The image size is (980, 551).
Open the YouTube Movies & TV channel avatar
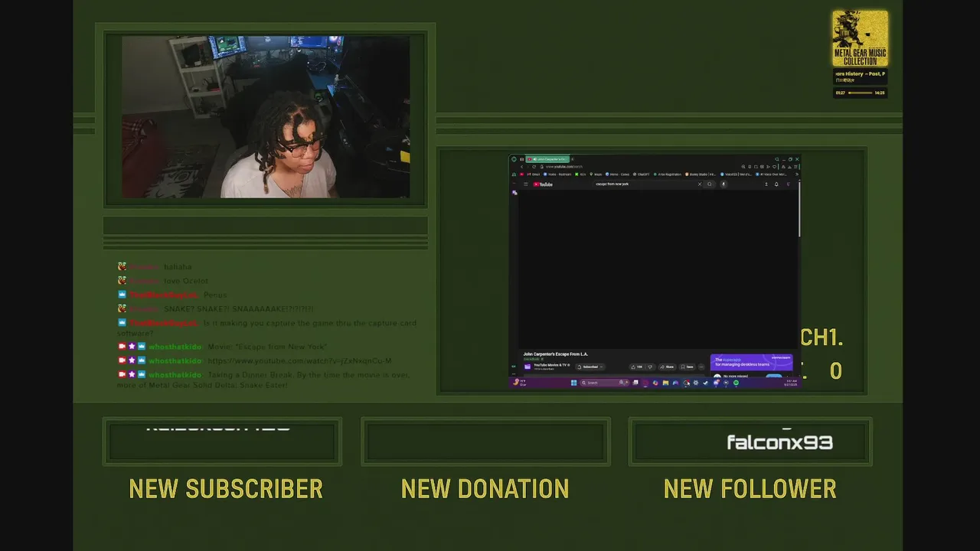(x=528, y=367)
